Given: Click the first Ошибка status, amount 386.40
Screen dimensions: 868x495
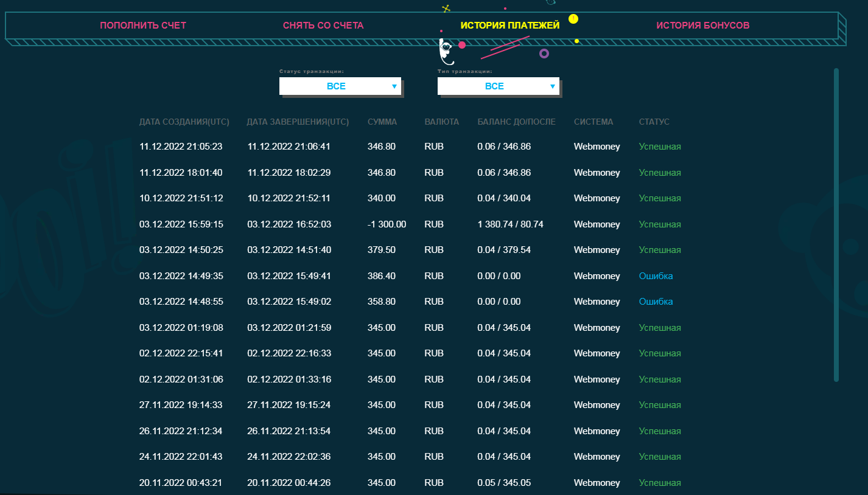Looking at the screenshot, I should click(x=656, y=276).
